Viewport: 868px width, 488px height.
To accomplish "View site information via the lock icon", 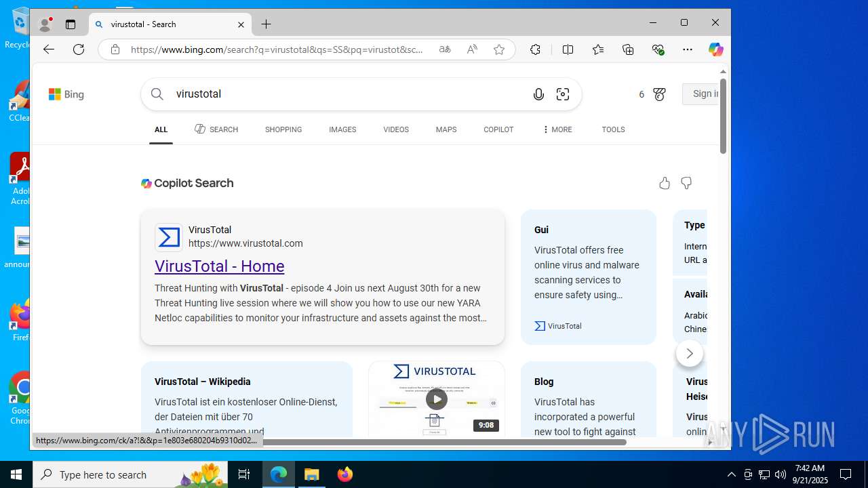I will click(115, 49).
